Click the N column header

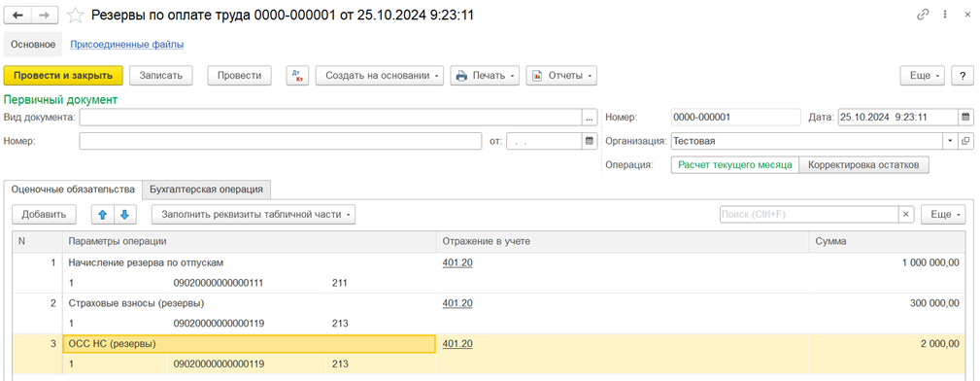pos(38,241)
